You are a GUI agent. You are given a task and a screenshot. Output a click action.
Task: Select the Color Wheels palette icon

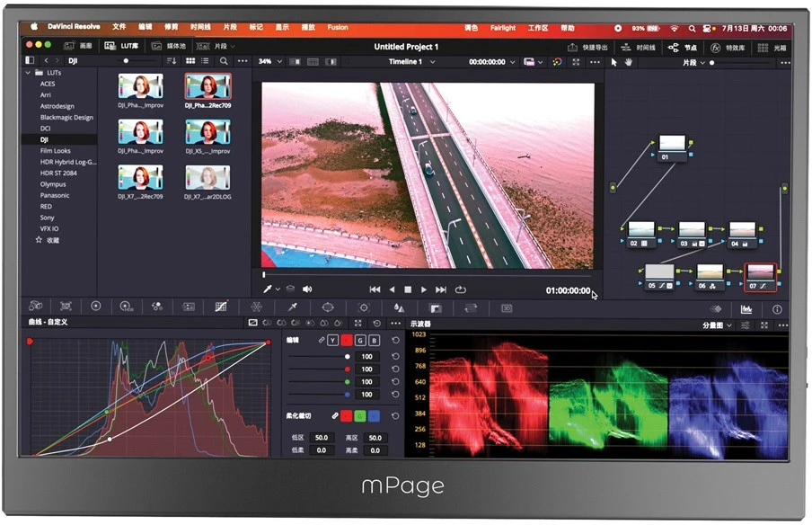96,307
